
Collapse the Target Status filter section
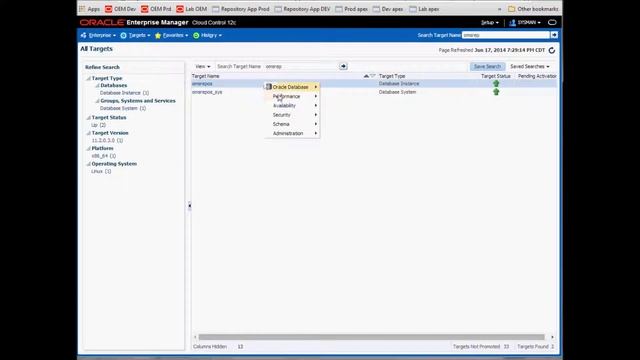click(88, 118)
